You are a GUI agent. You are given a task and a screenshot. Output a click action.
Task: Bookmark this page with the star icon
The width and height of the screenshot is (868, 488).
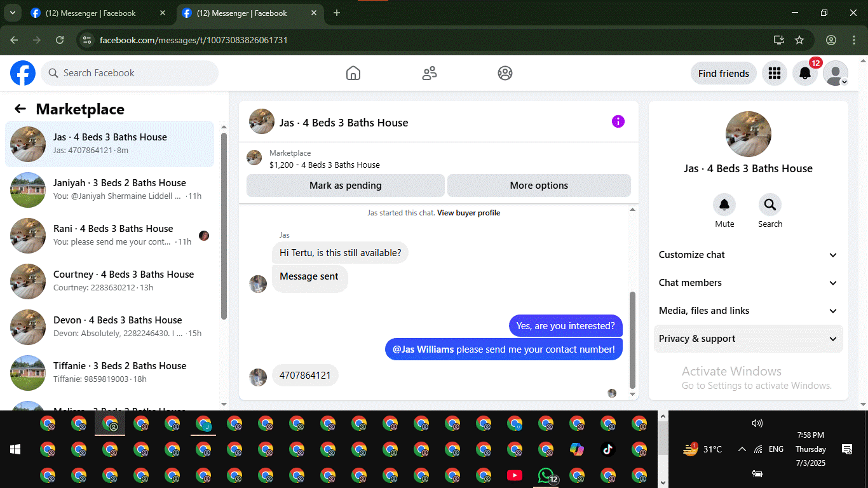click(799, 40)
